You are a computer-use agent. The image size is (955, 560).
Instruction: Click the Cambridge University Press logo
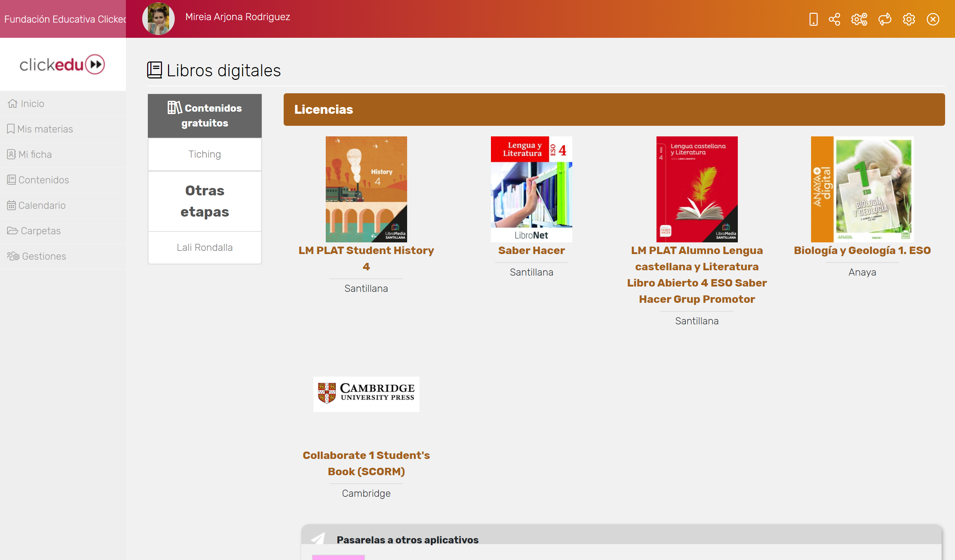point(366,394)
